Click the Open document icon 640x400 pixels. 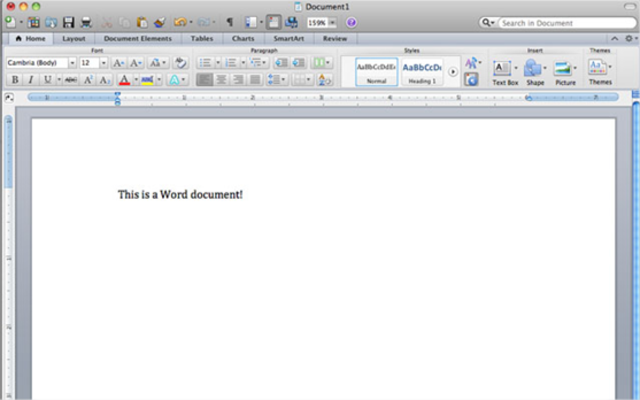(51, 22)
